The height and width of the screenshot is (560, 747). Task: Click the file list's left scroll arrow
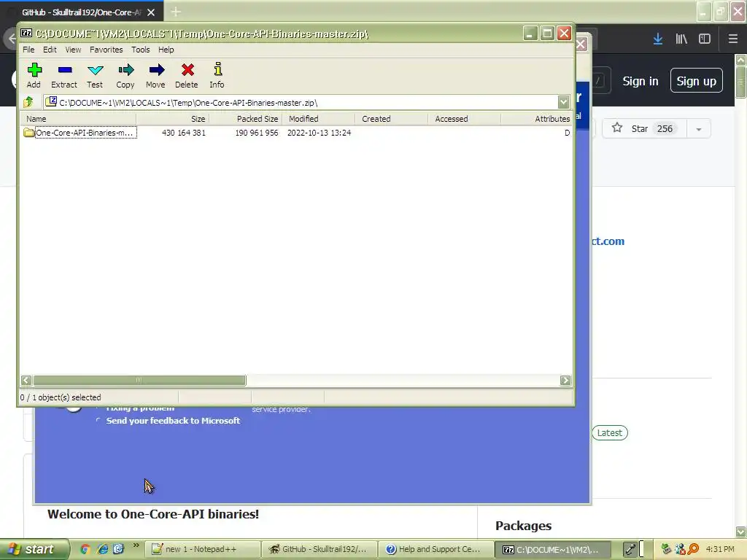[26, 380]
